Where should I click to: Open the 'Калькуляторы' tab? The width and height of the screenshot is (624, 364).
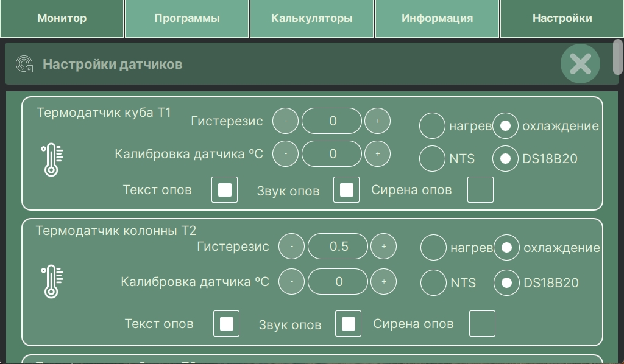(311, 18)
